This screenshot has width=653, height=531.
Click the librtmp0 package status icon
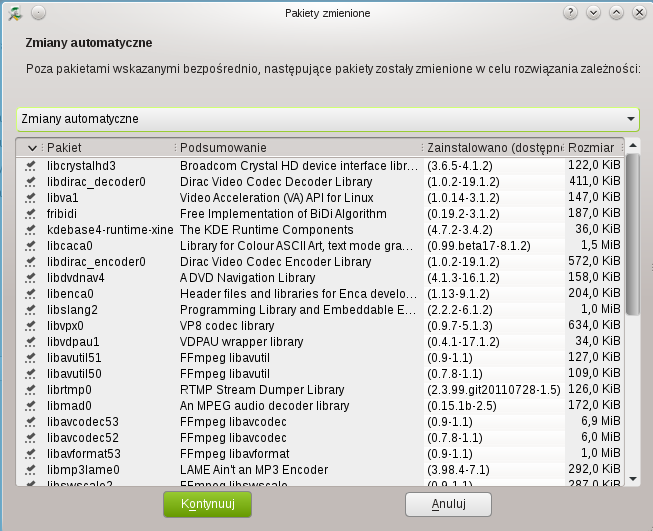point(31,390)
